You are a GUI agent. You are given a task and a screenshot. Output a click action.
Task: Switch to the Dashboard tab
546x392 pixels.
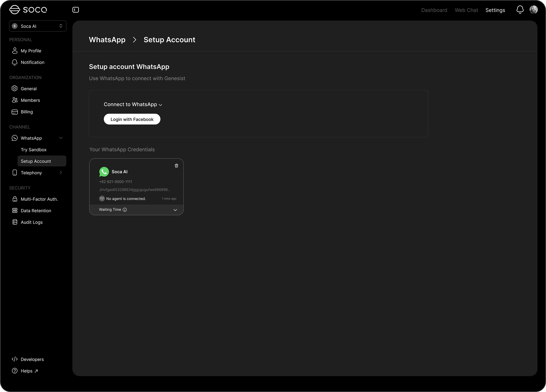pyautogui.click(x=434, y=10)
